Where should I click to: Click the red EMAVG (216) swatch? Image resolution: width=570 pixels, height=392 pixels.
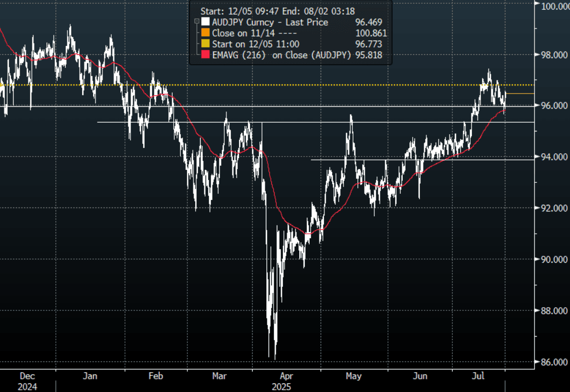pyautogui.click(x=206, y=54)
